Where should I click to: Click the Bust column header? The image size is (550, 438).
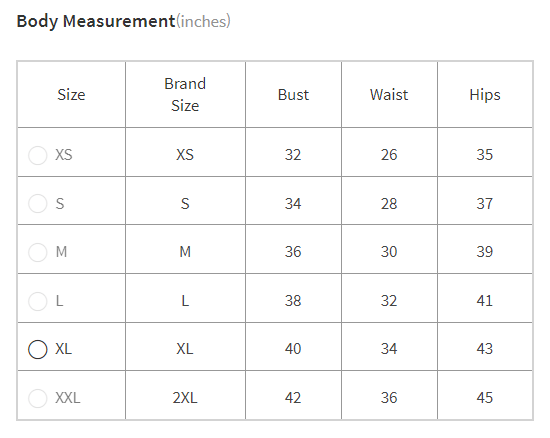[293, 95]
